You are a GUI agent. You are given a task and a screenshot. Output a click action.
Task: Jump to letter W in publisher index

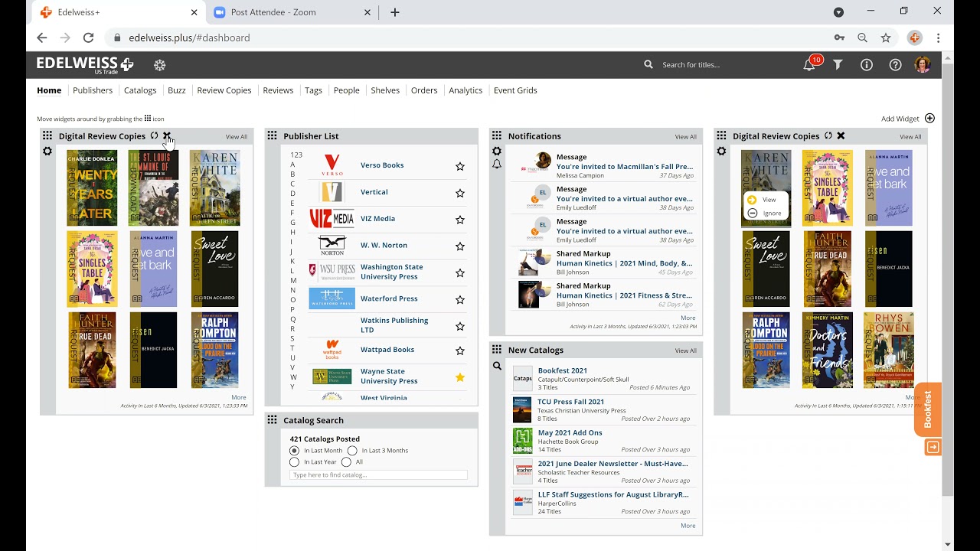point(292,377)
